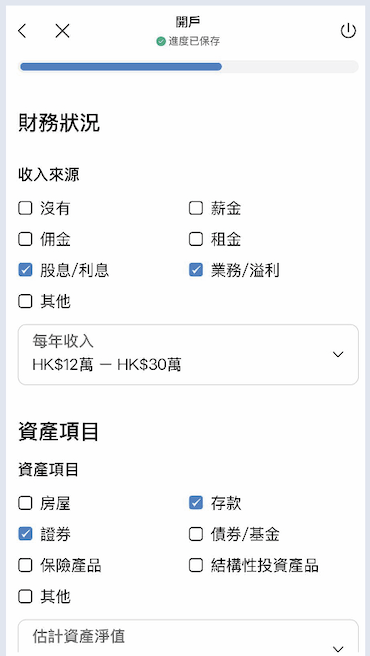The image size is (370, 656).
Task: Click the blue progress bar
Action: 121,67
